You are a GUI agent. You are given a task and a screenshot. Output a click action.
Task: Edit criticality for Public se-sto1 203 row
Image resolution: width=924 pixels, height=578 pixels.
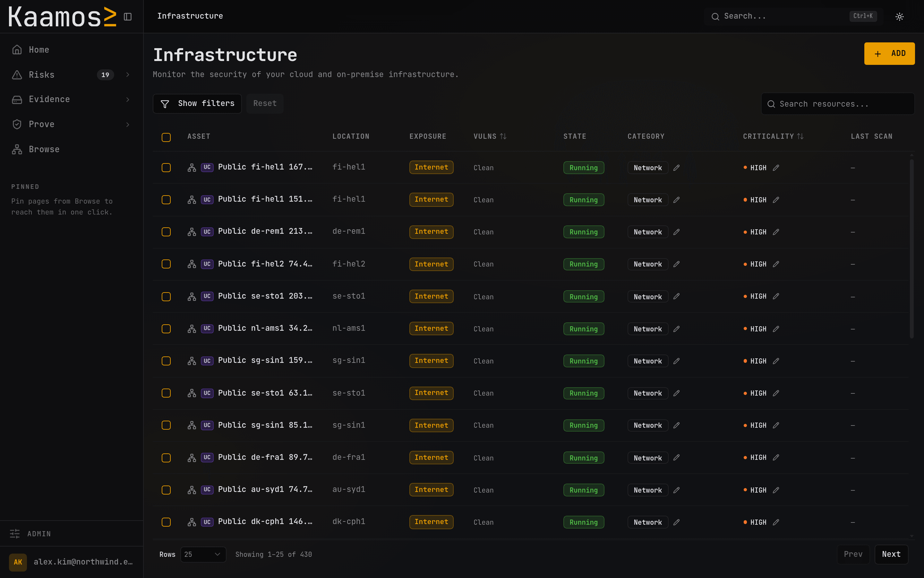tap(776, 296)
